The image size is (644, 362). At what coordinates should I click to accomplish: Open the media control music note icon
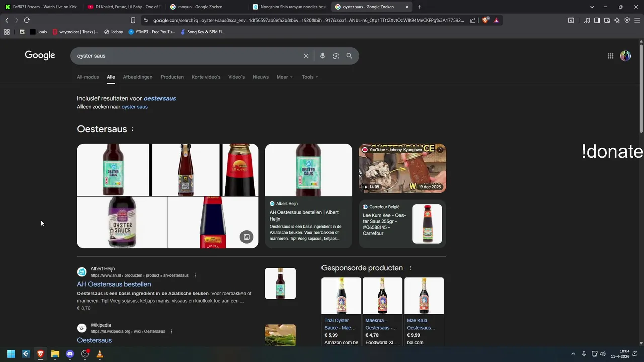(587, 20)
